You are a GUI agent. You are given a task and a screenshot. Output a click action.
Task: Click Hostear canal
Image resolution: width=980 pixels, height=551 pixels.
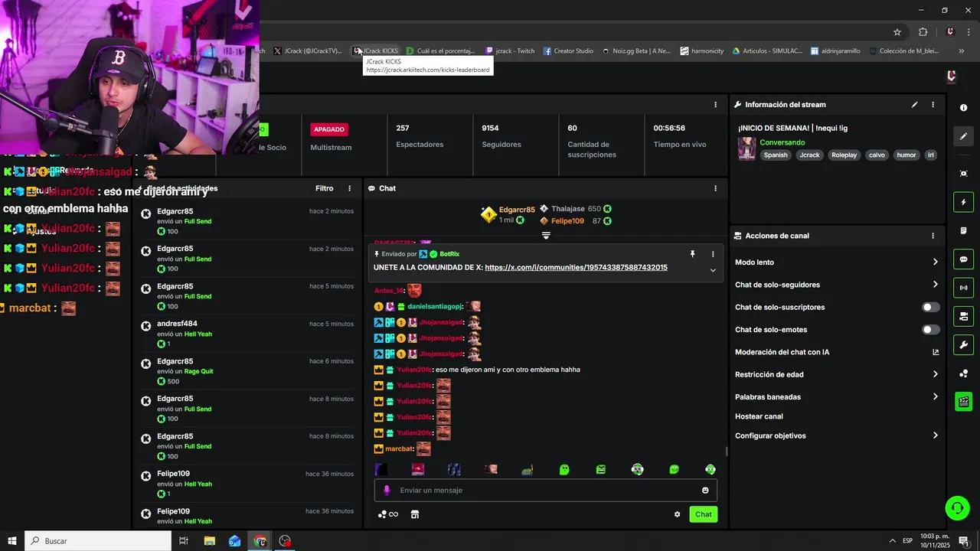click(759, 416)
